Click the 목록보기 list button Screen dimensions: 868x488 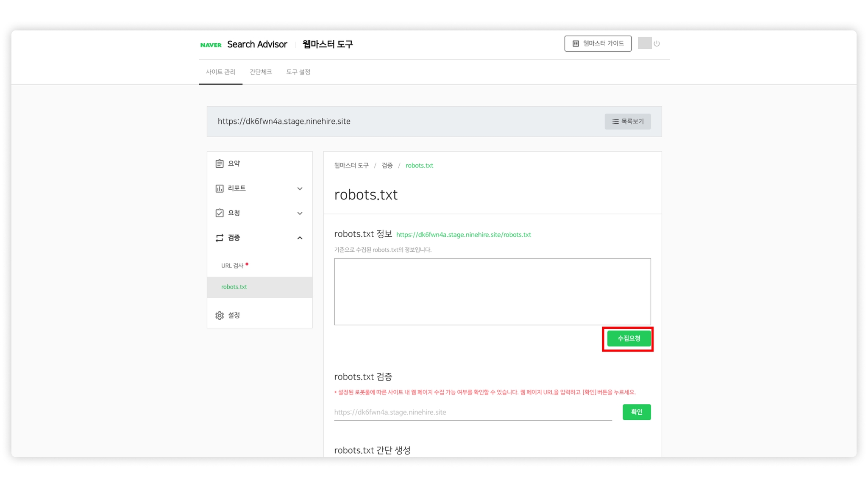627,122
